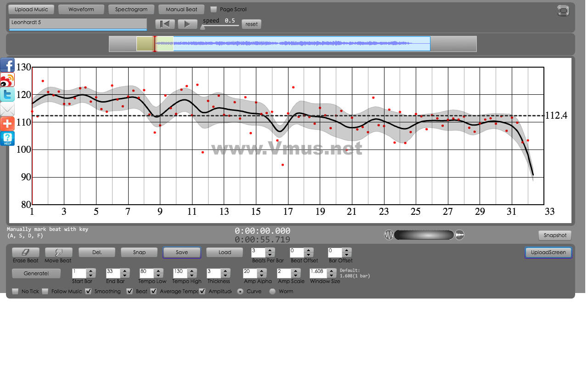Viewport: 588px width, 368px height.
Task: Increase Amp Alpha stepper
Action: pos(262,271)
